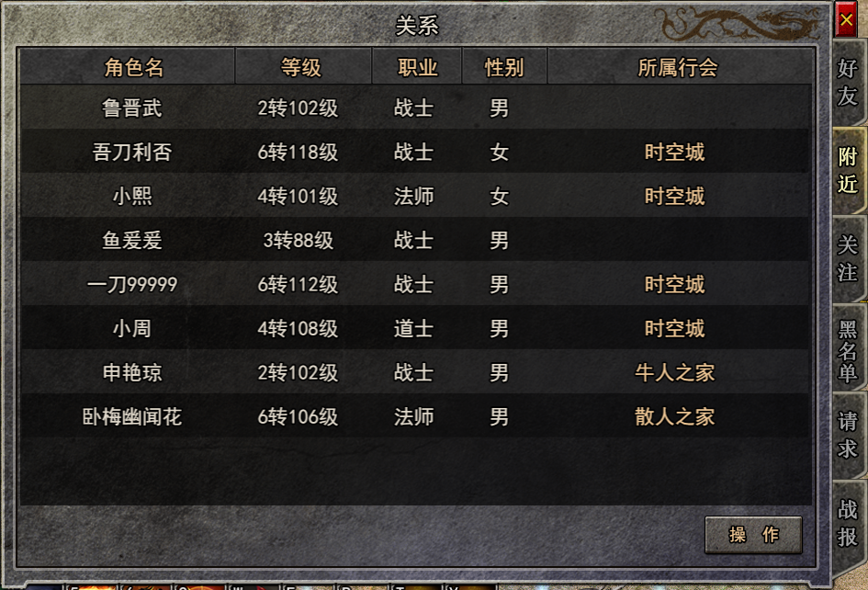Open the 战报 tab
The width and height of the screenshot is (868, 590).
pyautogui.click(x=848, y=523)
